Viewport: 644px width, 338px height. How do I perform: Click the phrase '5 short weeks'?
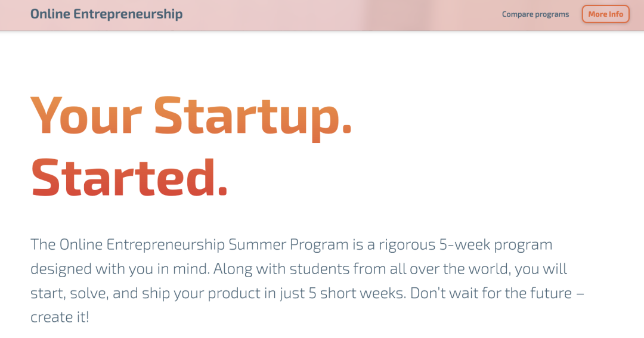point(356,293)
